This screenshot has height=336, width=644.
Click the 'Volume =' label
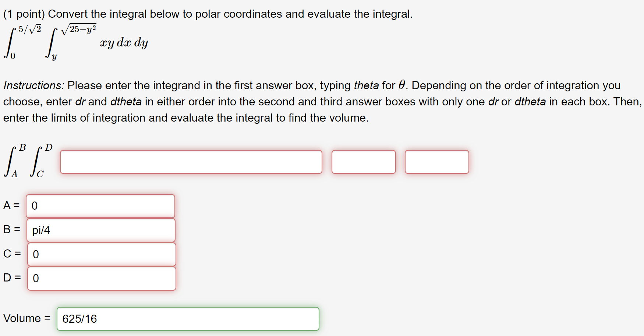click(x=27, y=318)
